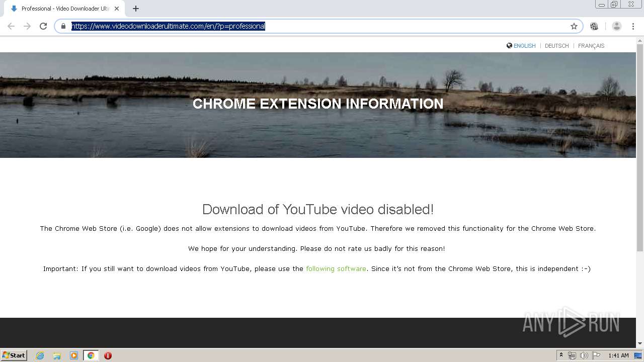
Task: Click the scrollbar down arrow
Action: point(640,343)
